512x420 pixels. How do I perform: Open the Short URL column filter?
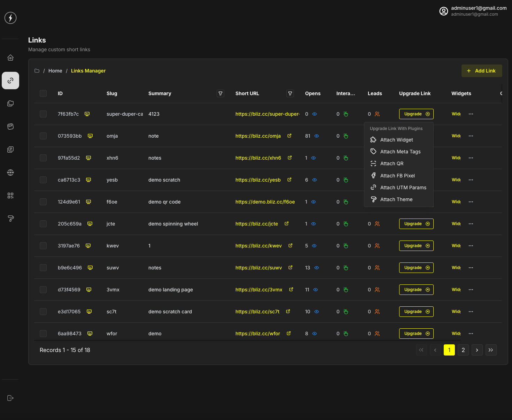[x=290, y=93]
